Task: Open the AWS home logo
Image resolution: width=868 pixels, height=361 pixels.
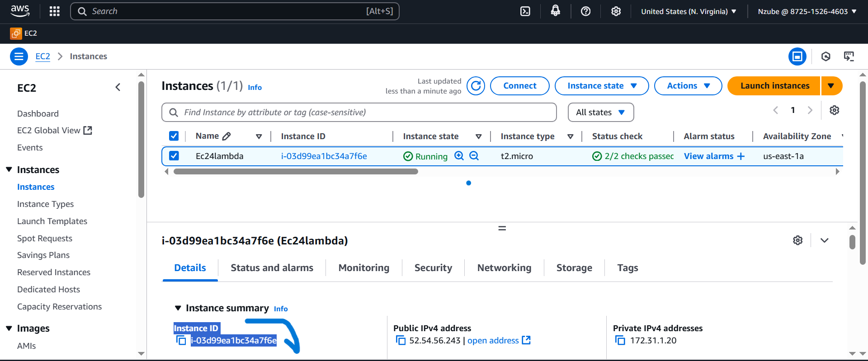Action: (20, 11)
